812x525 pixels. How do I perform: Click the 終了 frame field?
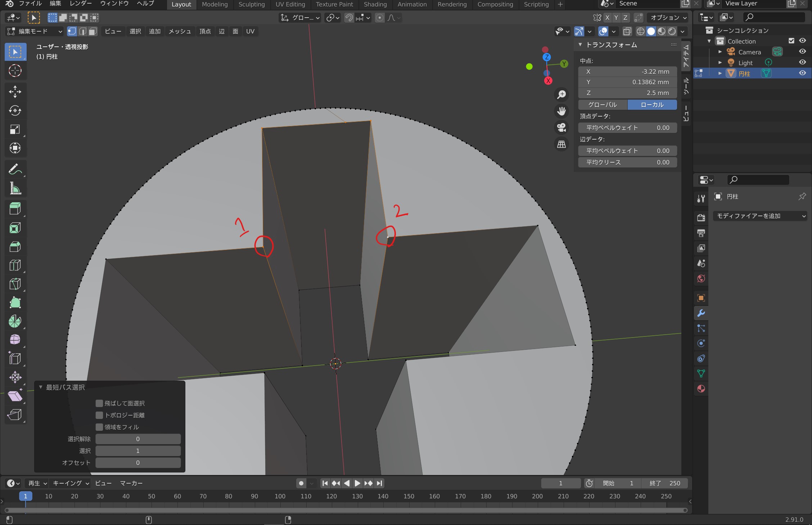pyautogui.click(x=665, y=483)
